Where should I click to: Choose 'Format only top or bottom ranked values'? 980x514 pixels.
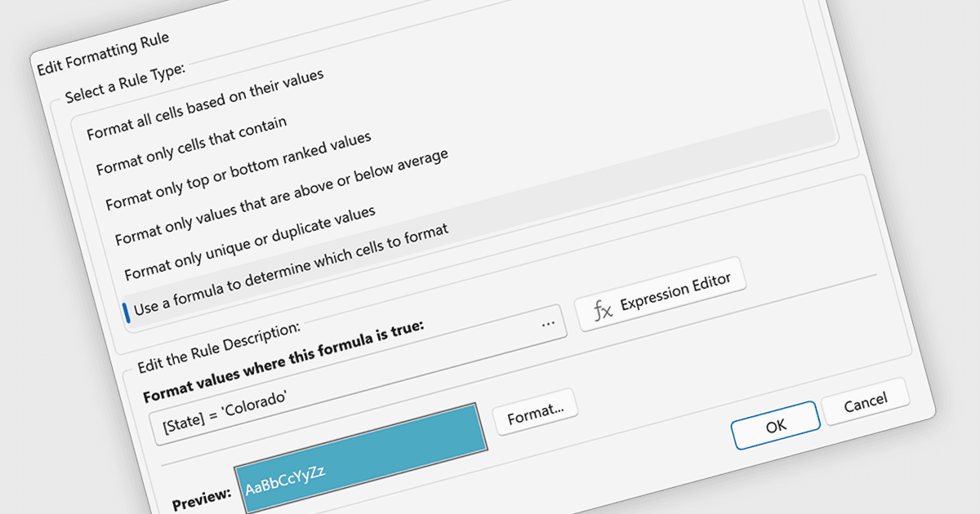click(x=238, y=171)
